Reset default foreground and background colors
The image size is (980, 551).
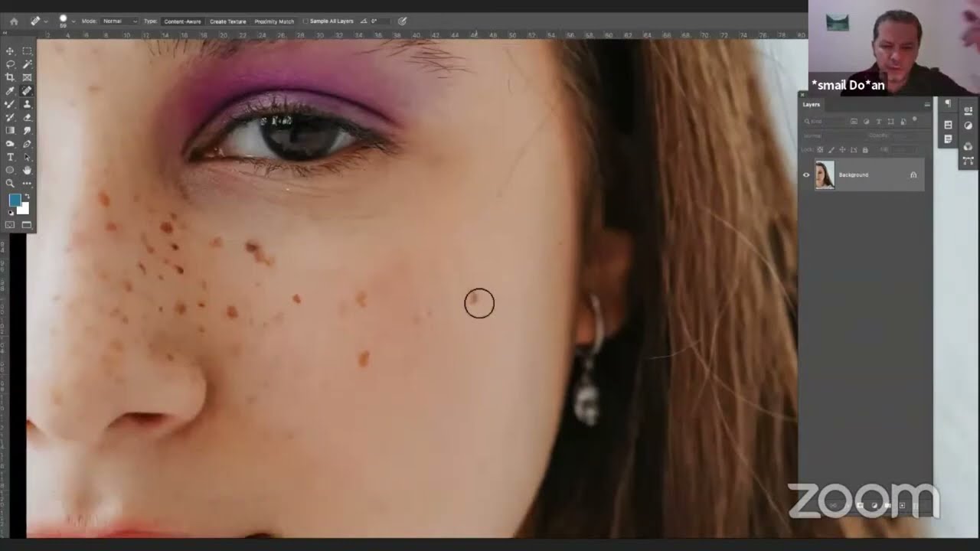coord(10,212)
